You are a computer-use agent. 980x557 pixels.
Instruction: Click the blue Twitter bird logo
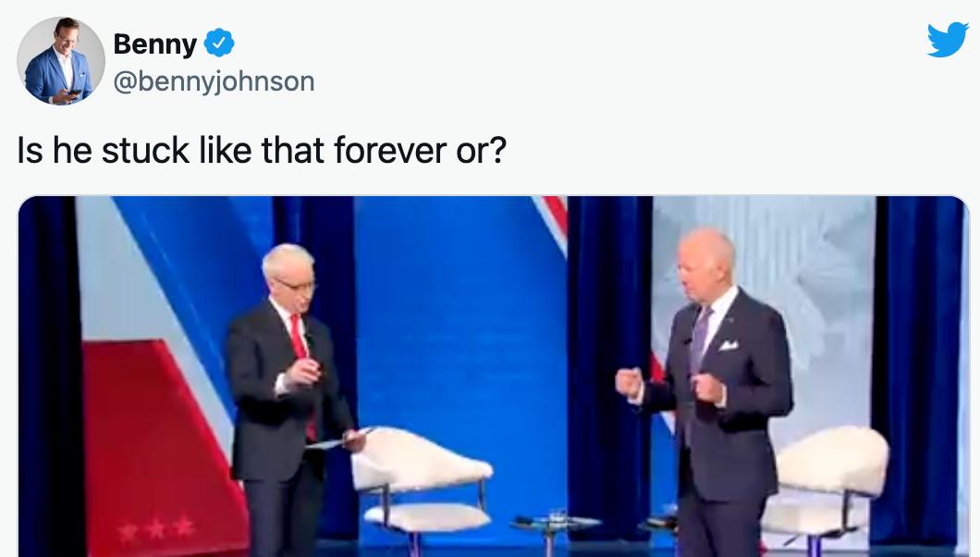948,40
